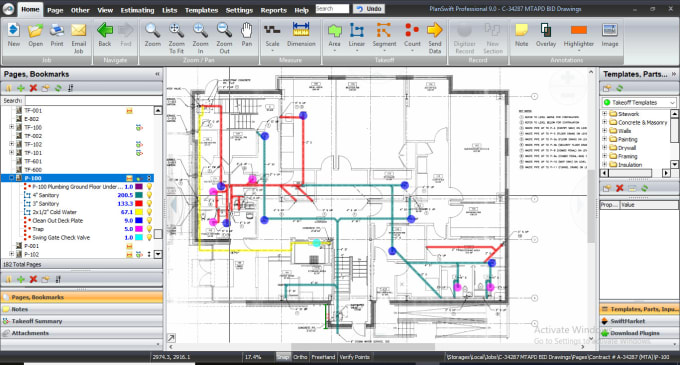Toggle lightbulb for Clean Out Deck Plate

coord(149,220)
